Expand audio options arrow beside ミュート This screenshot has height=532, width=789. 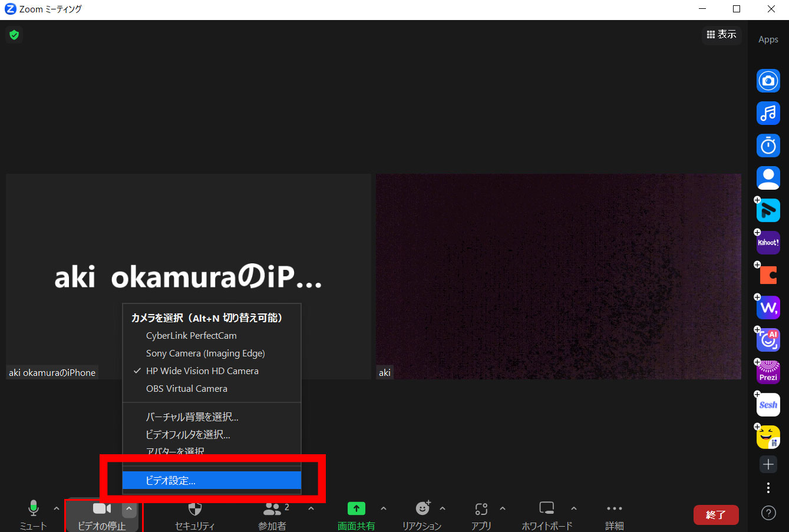tap(57, 508)
